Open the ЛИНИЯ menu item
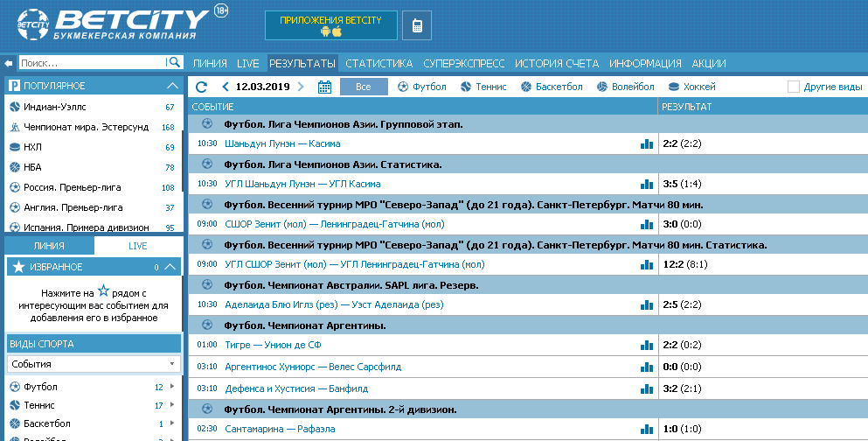 (209, 64)
